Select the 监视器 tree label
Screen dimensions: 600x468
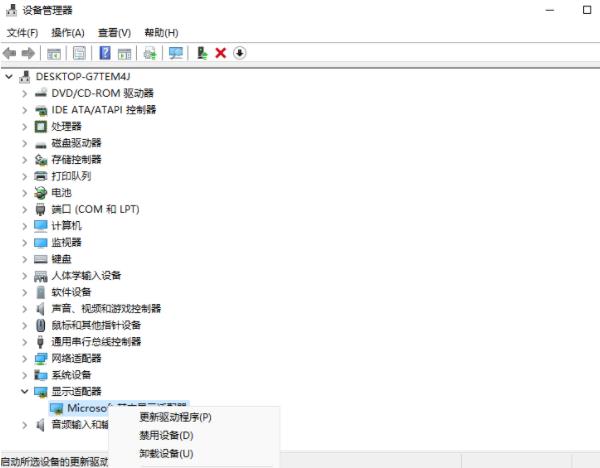click(x=67, y=242)
